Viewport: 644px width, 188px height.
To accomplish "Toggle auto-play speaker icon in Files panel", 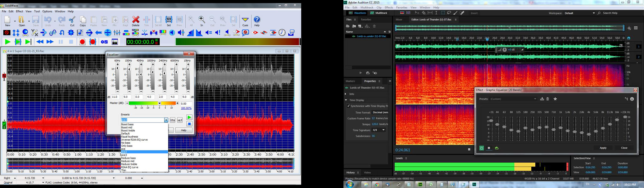I will 375,73.
